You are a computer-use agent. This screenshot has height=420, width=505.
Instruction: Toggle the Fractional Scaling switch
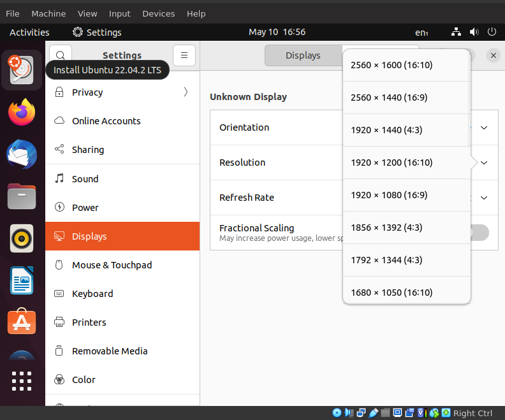tap(479, 233)
